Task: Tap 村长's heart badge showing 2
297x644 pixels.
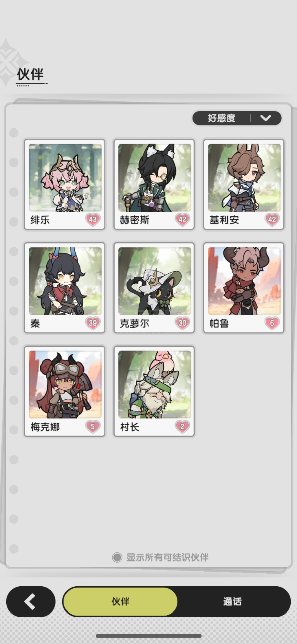Action: (182, 427)
